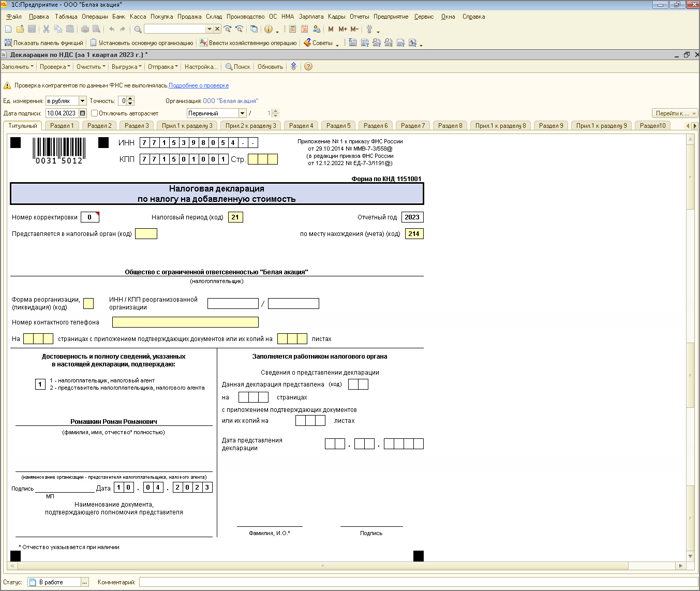Click the Представляется в налоговый орган code field
The image size is (700, 591).
pos(146,233)
